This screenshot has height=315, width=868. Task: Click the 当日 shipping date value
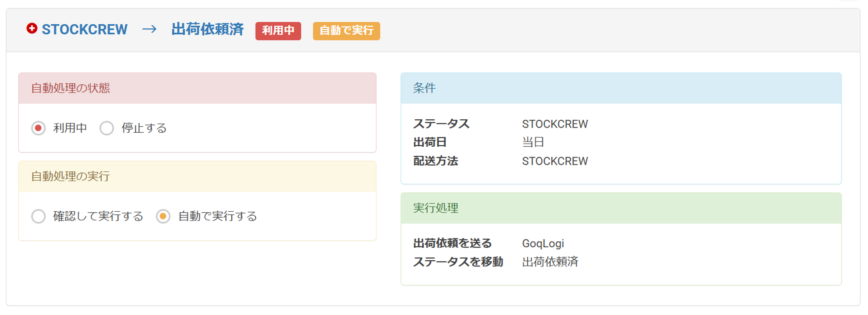pos(533,142)
